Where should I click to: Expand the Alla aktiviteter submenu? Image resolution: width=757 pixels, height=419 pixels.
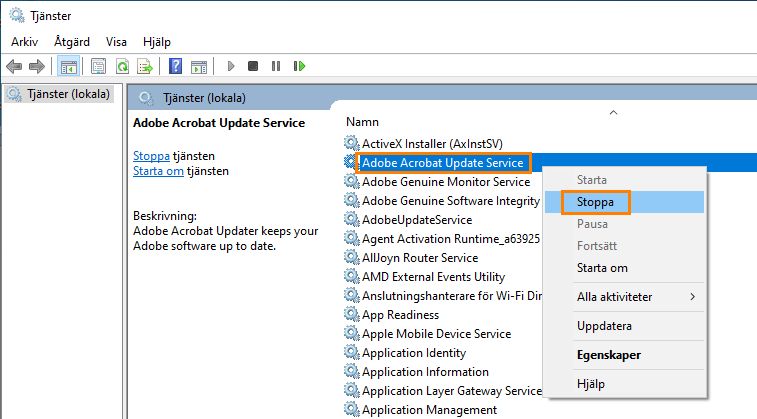614,297
